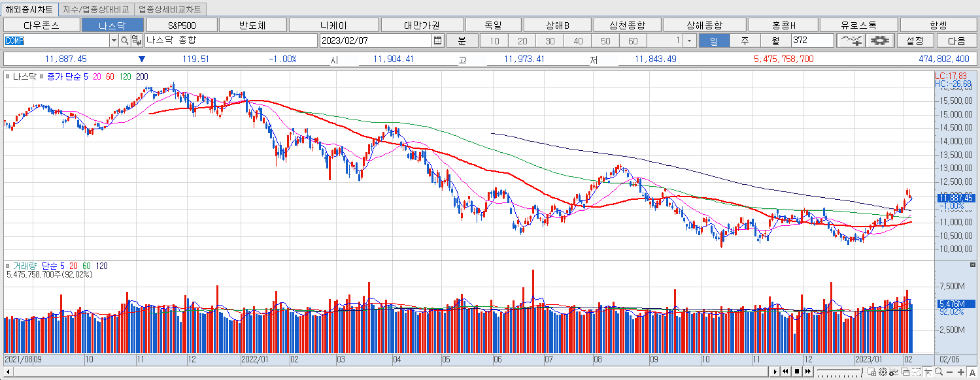The image size is (980, 380).
Task: Select the pointer axis tool icon
Action: coord(928,372)
